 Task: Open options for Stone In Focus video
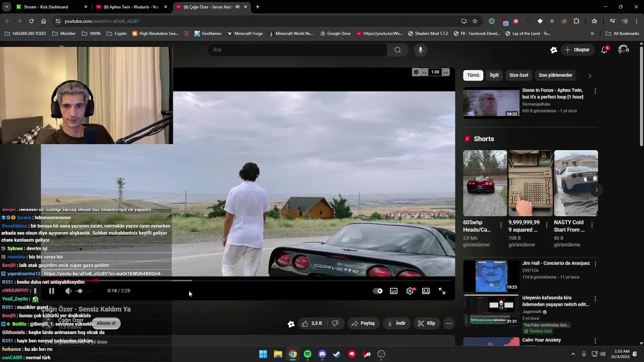pyautogui.click(x=595, y=92)
